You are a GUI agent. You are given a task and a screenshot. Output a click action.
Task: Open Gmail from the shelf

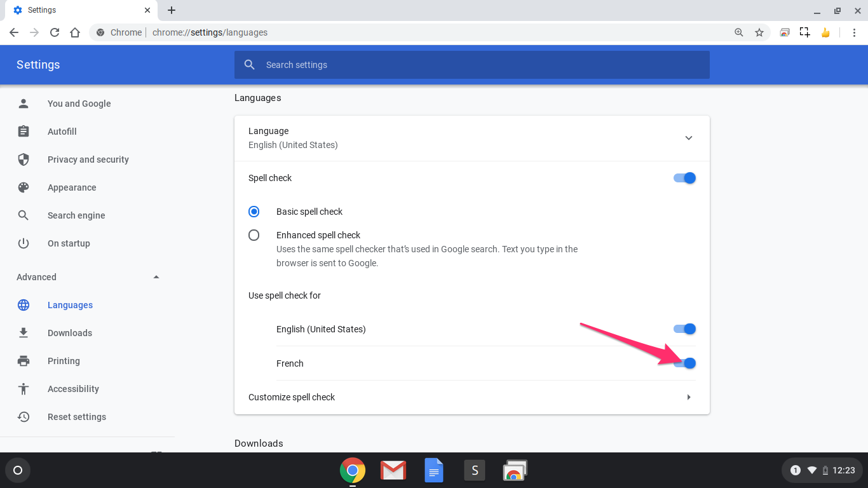click(393, 470)
